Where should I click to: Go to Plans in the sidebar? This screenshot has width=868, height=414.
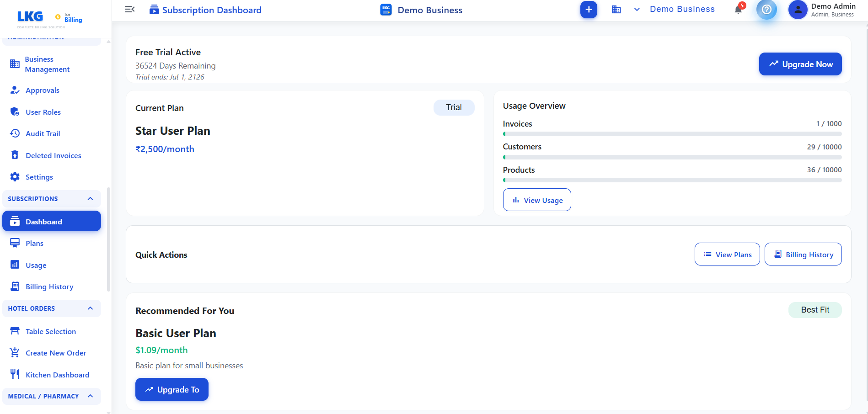coord(52,243)
